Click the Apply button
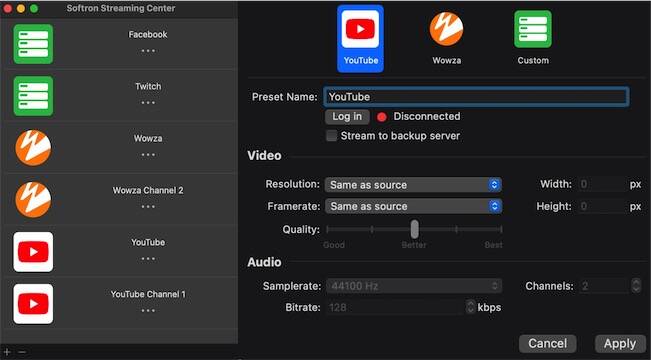651x360 pixels. tap(620, 343)
